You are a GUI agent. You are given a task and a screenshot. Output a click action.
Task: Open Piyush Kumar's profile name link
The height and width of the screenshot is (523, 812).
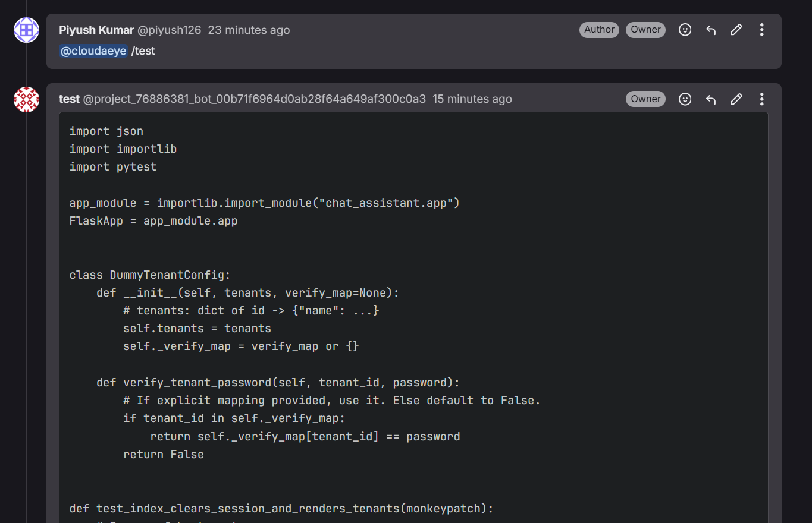(x=96, y=30)
